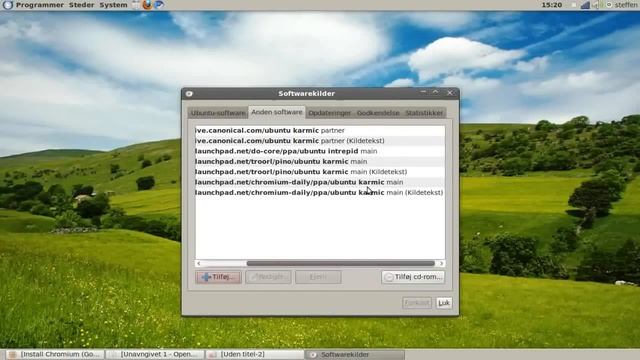
Task: Click the Softwarekilder window menu icon
Action: click(189, 93)
